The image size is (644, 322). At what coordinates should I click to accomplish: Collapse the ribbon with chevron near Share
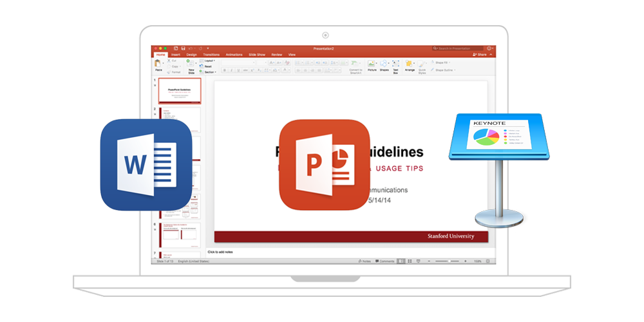[491, 55]
